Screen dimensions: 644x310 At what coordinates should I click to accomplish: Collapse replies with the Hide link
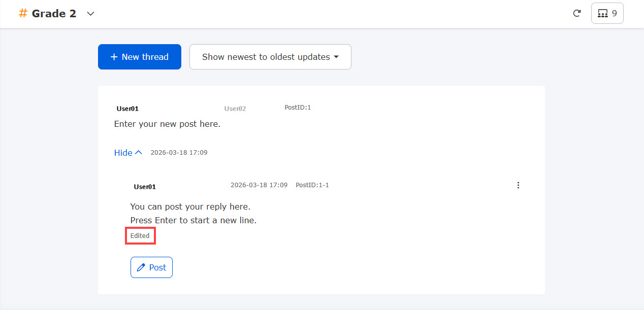coord(128,153)
